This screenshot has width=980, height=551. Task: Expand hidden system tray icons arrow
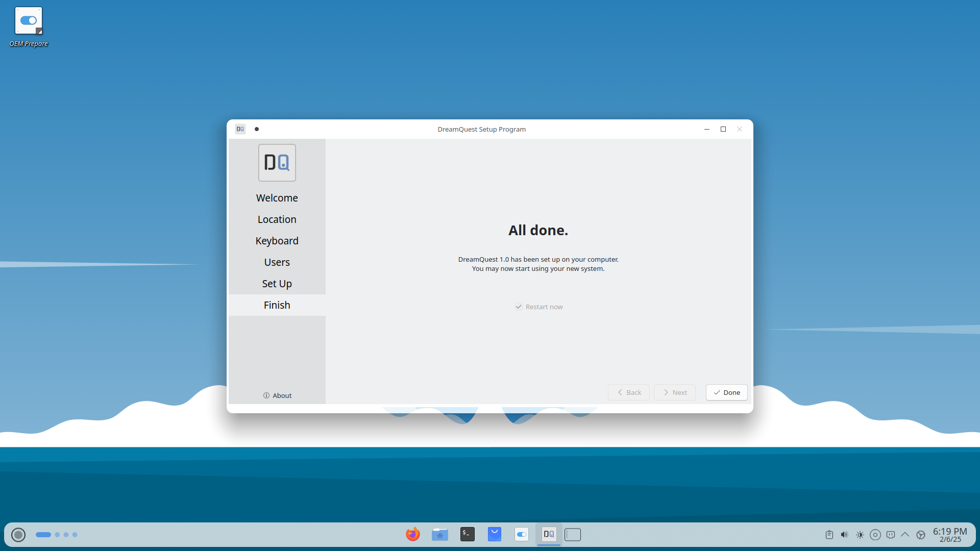[x=905, y=535]
